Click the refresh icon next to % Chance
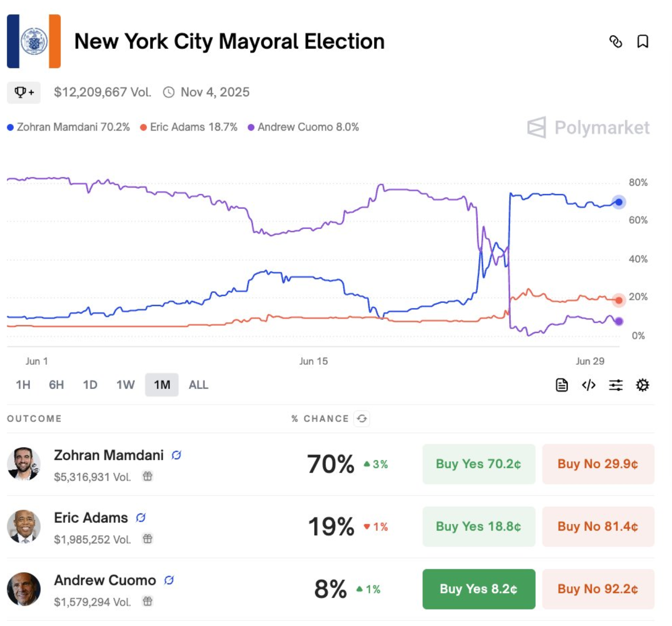Viewport: 672px width, 626px height. click(x=362, y=418)
